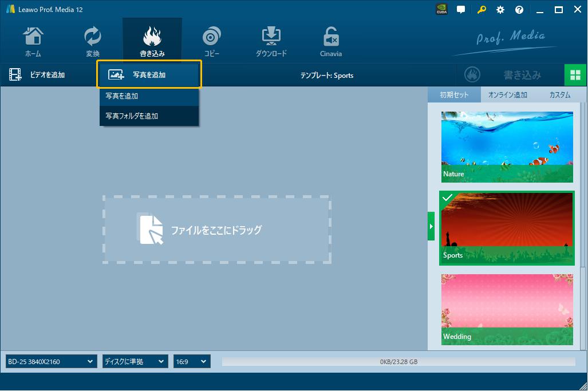This screenshot has width=588, height=391.
Task: Toggle the green grid template panel button
Action: coord(575,75)
